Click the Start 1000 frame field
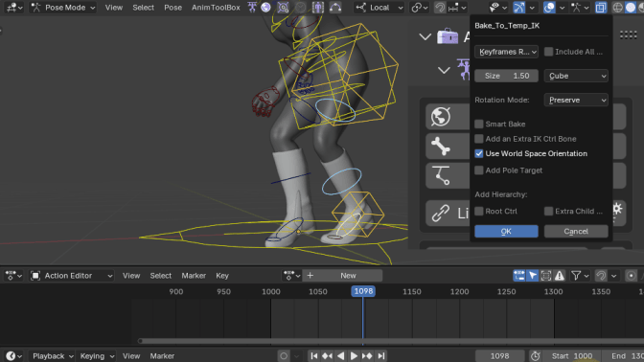 coord(572,356)
